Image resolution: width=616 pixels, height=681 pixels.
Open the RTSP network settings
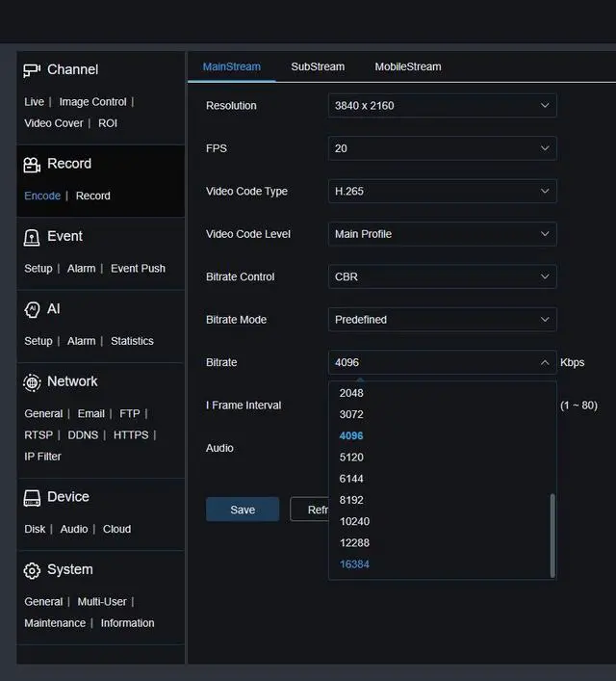38,435
